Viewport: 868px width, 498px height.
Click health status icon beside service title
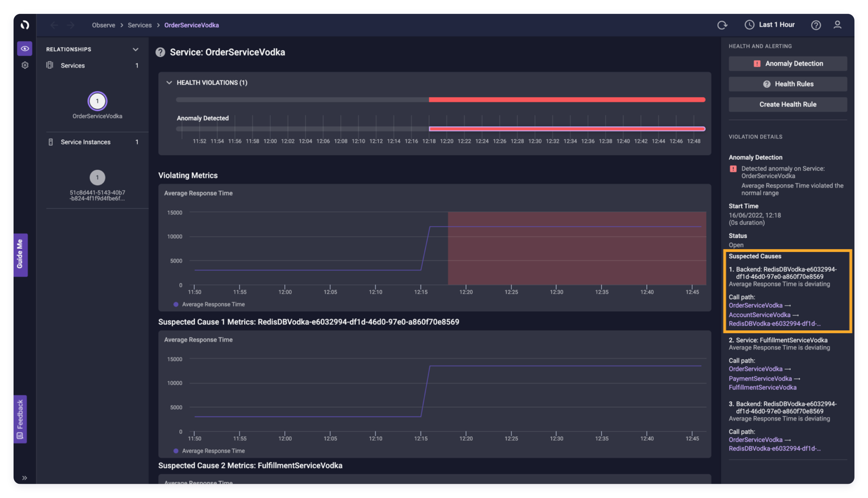click(160, 52)
